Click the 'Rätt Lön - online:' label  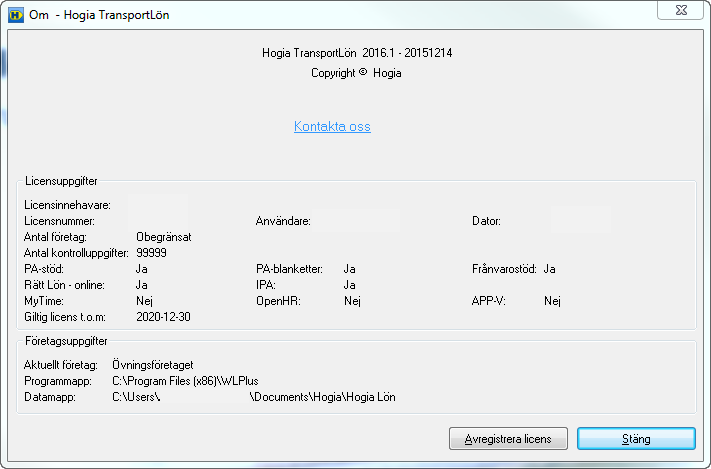click(64, 285)
